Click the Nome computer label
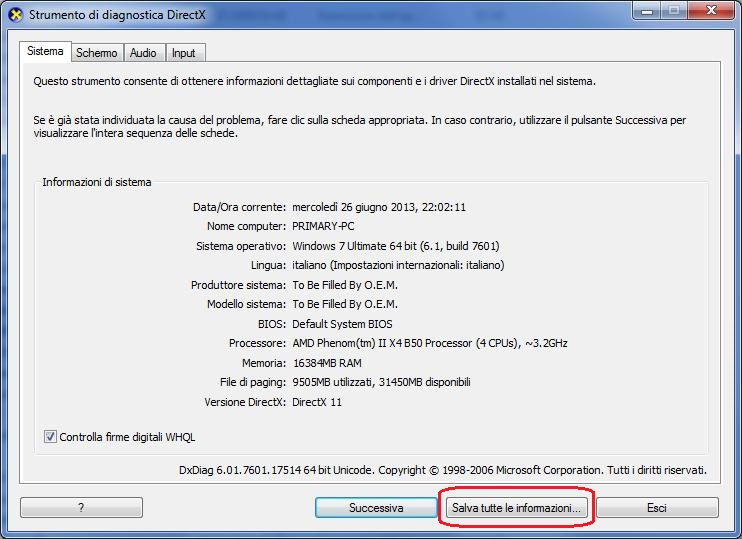 coord(247,226)
